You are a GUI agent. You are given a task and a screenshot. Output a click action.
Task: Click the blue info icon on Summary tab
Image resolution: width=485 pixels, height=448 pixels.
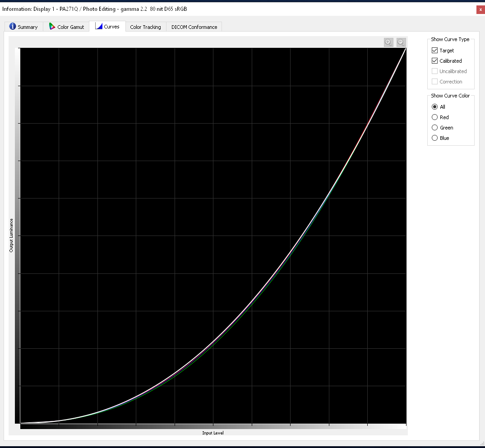click(13, 27)
